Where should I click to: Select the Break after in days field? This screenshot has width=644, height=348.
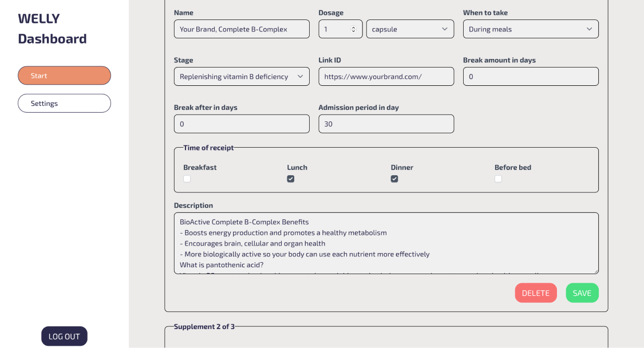(242, 124)
